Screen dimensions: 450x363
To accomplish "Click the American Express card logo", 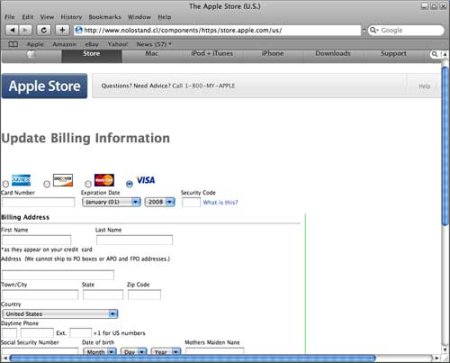I will coord(21,180).
